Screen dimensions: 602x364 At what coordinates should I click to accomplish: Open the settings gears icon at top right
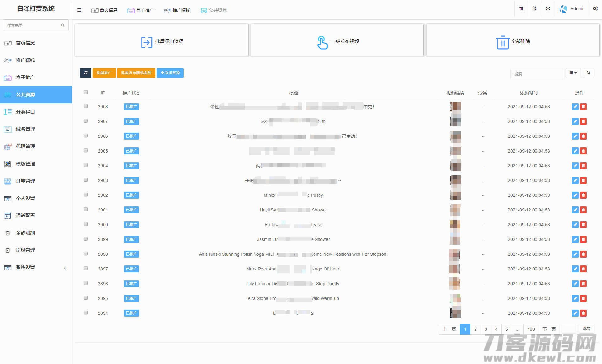[x=595, y=9]
